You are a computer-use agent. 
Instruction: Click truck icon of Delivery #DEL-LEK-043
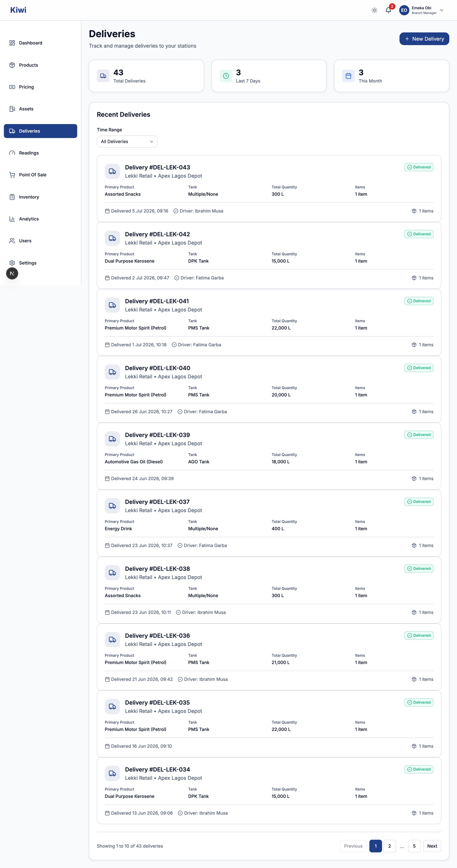pyautogui.click(x=112, y=172)
